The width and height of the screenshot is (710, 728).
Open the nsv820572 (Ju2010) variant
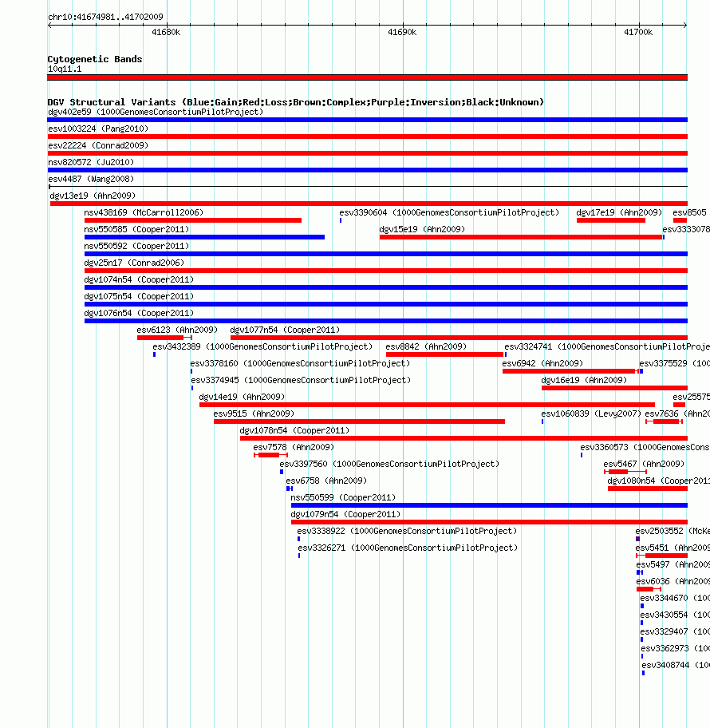click(91, 162)
